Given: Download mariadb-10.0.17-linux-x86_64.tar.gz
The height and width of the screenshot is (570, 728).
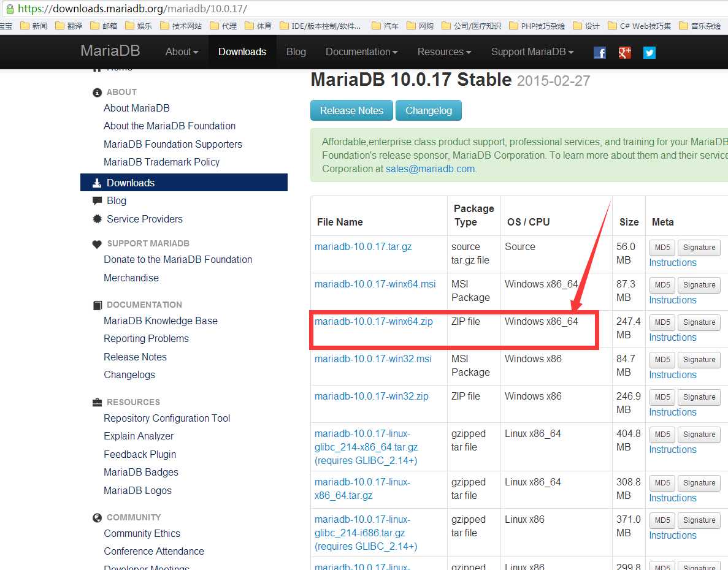Looking at the screenshot, I should (x=362, y=489).
